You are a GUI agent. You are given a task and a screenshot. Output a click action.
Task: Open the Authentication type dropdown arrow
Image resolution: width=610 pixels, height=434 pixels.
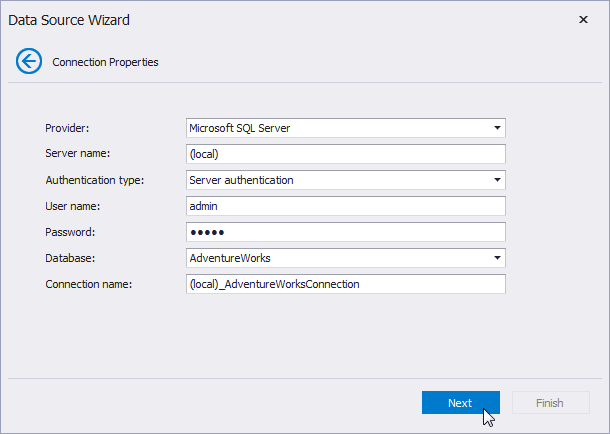click(497, 180)
